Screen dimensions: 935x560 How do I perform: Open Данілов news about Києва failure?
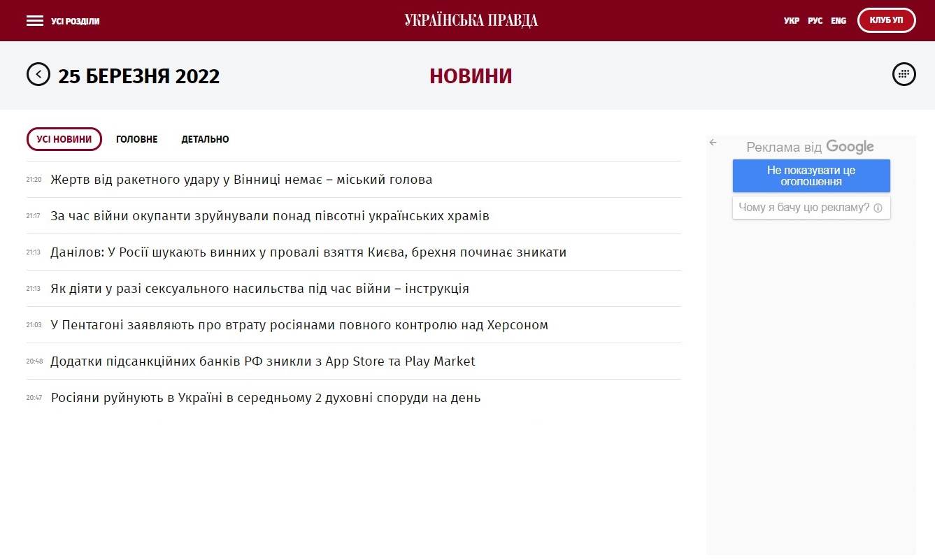tap(308, 252)
